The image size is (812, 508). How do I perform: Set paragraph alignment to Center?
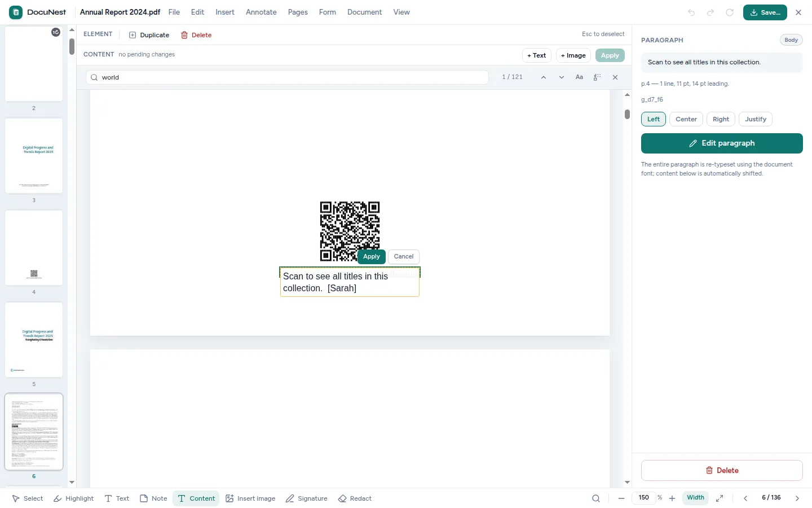pyautogui.click(x=686, y=119)
